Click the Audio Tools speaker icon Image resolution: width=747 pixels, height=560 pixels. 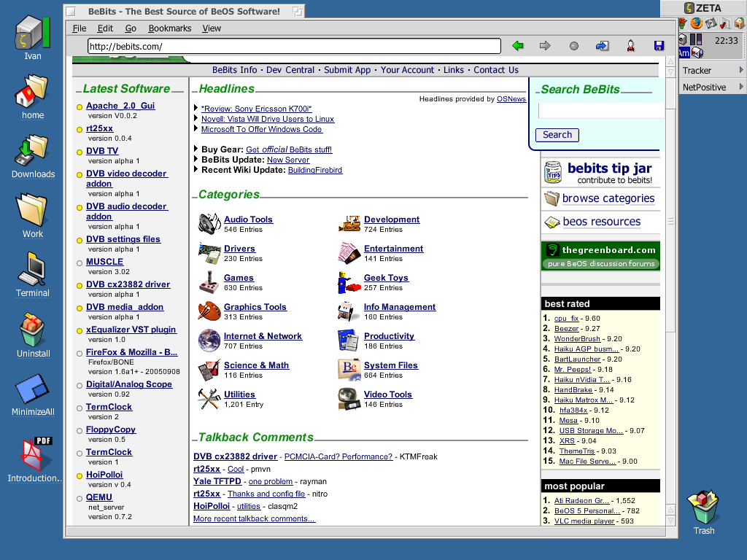(x=209, y=224)
